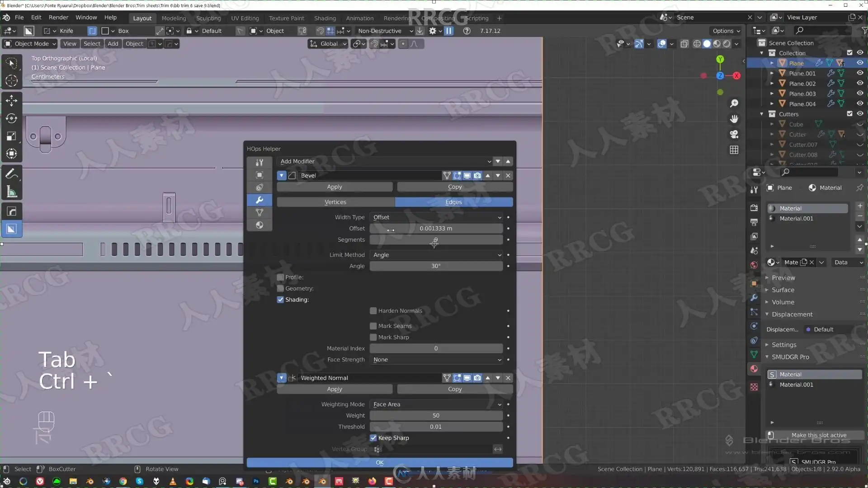This screenshot has width=868, height=488.
Task: Select the Move tool in left toolbar
Action: point(11,100)
